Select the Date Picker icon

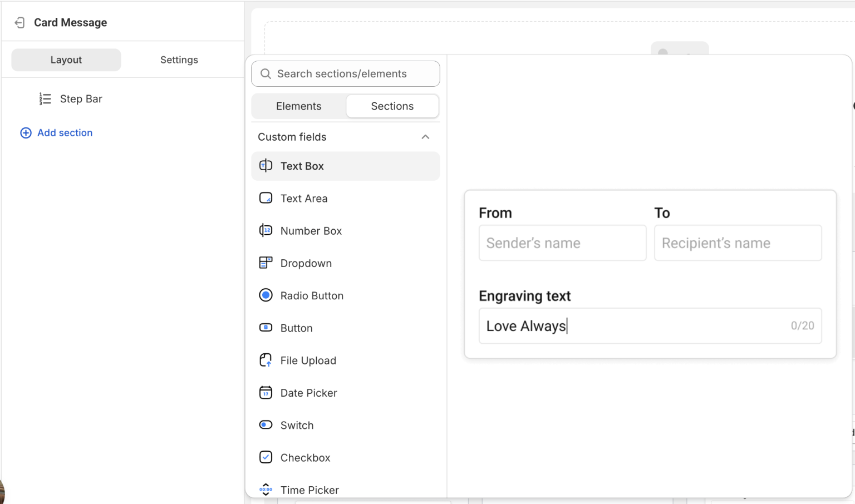pos(266,393)
